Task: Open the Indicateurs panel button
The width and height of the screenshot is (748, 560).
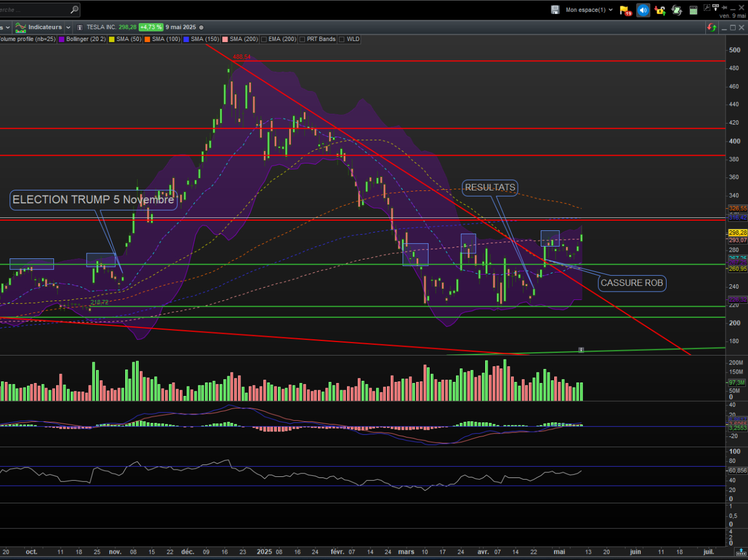Action: click(x=39, y=27)
